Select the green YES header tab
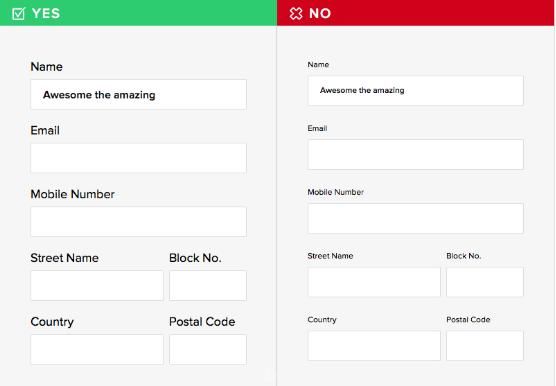556x386 pixels. coord(138,13)
